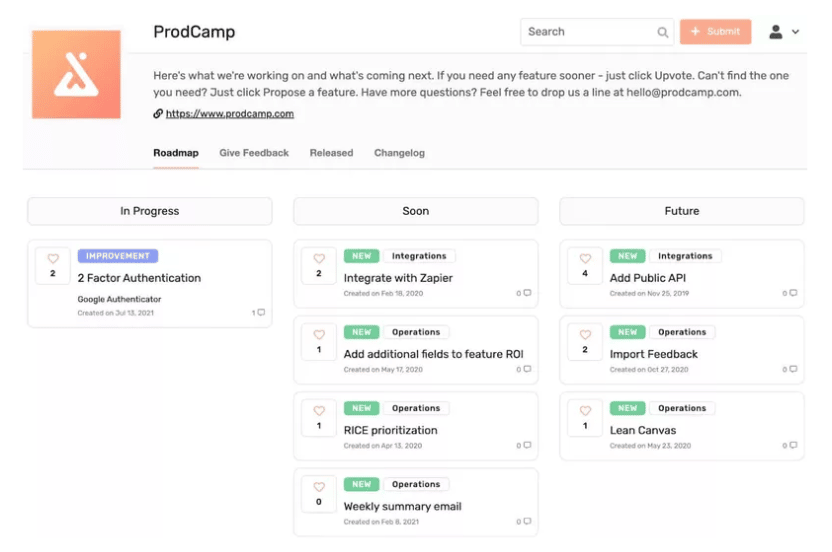Screen dimensions: 832x552
Task: Switch to the Changelog tab
Action: coord(400,153)
